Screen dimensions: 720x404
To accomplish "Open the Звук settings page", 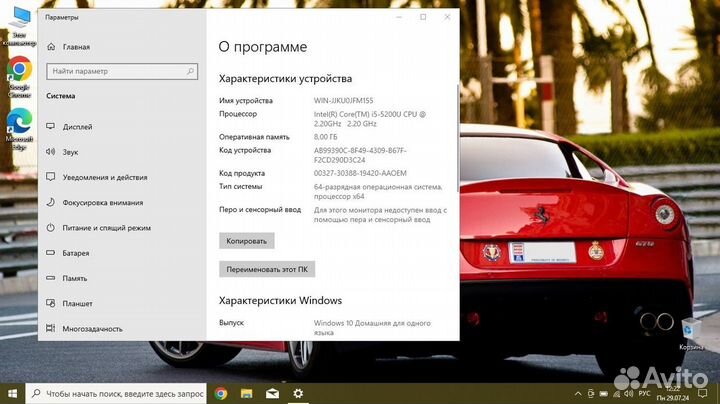I will tap(62, 152).
